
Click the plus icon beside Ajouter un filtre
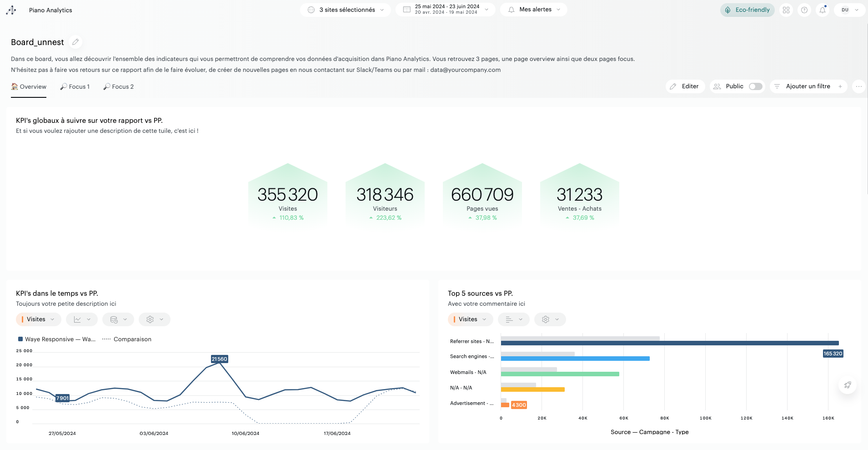[840, 86]
